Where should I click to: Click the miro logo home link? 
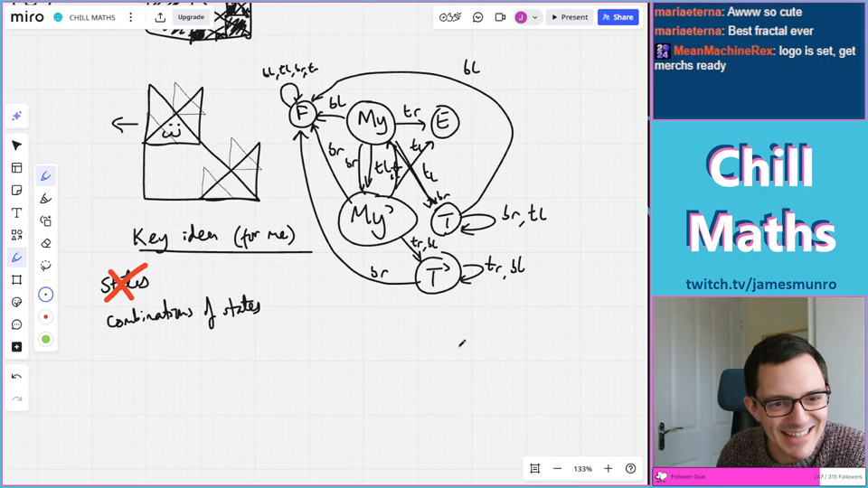[27, 17]
